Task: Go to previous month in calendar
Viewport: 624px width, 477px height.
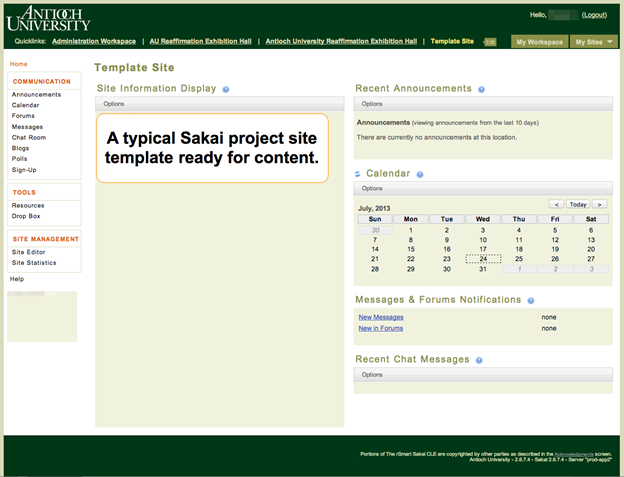Action: click(x=556, y=204)
